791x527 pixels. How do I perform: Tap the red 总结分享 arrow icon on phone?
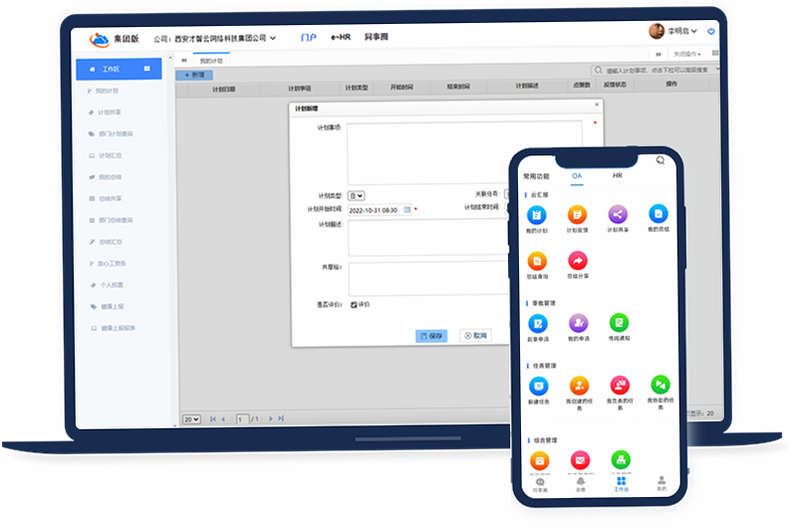578,261
